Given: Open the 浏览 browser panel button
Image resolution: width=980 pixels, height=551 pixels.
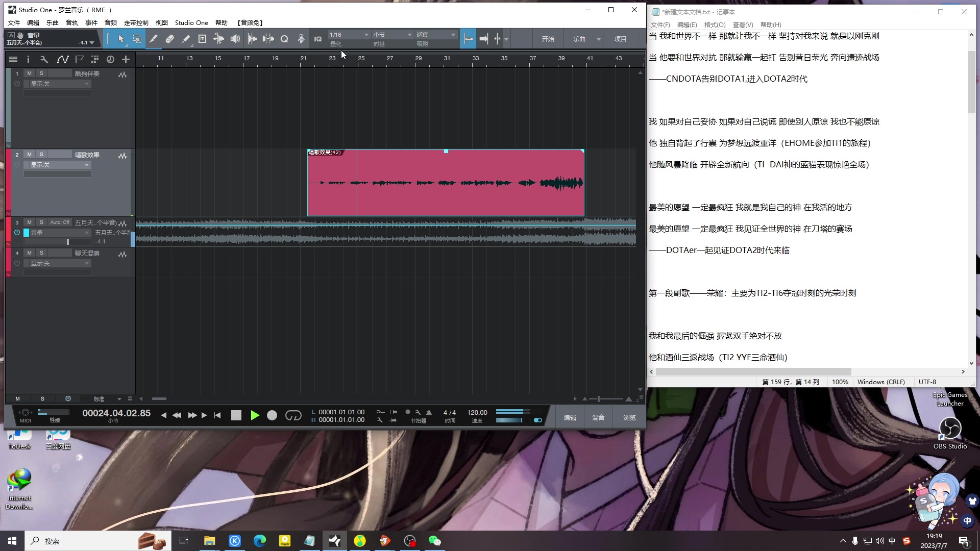Looking at the screenshot, I should tap(629, 417).
